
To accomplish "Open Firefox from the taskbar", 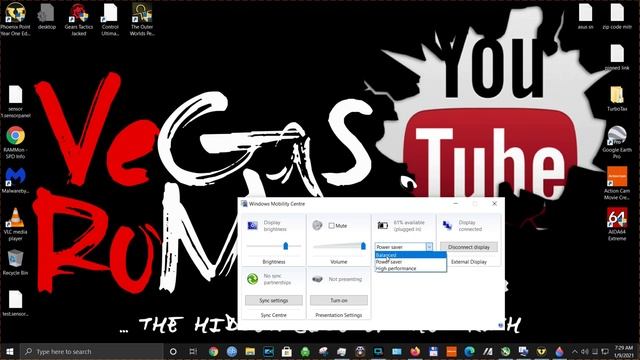I will click(415, 351).
